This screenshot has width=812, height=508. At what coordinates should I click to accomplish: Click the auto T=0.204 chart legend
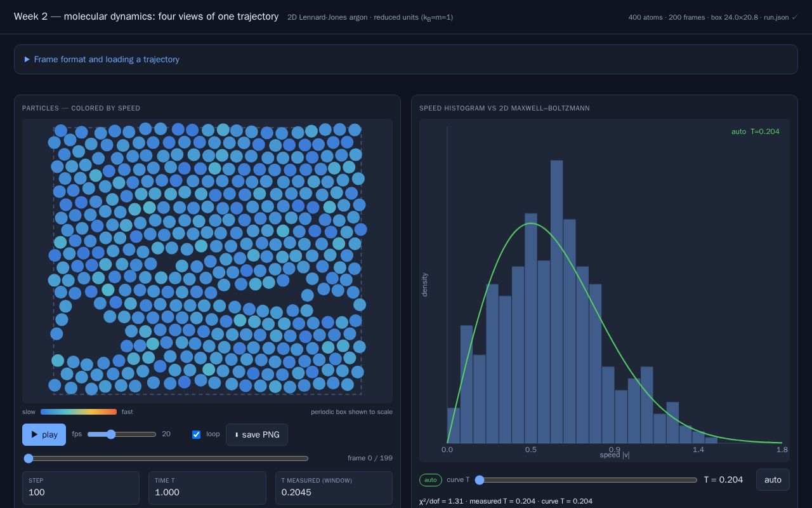click(755, 131)
